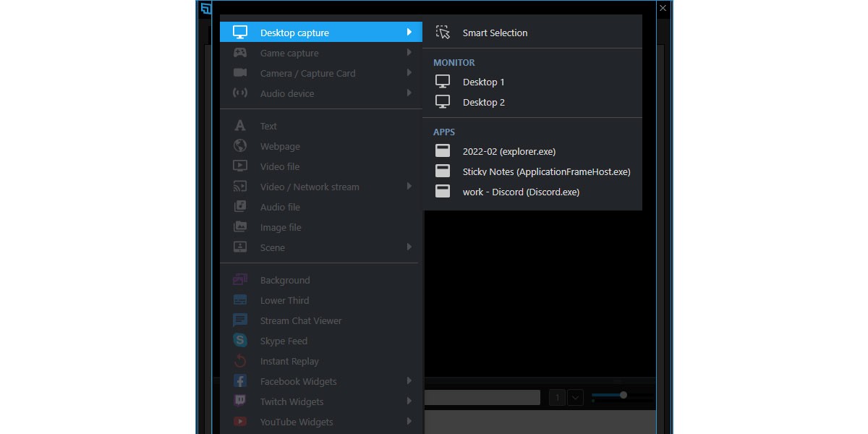Click the gray input bar behind the menu

coord(482,397)
